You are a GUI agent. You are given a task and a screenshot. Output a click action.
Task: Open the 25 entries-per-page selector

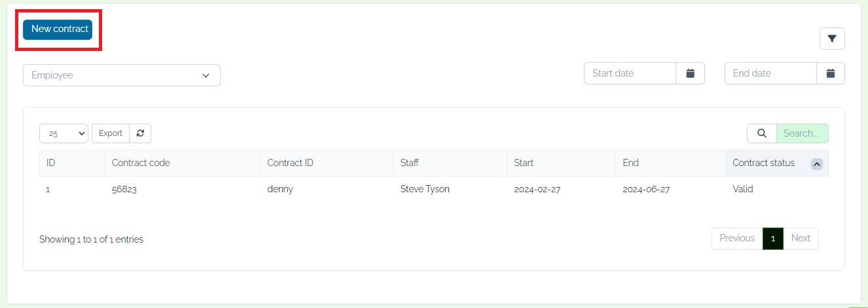(x=63, y=133)
